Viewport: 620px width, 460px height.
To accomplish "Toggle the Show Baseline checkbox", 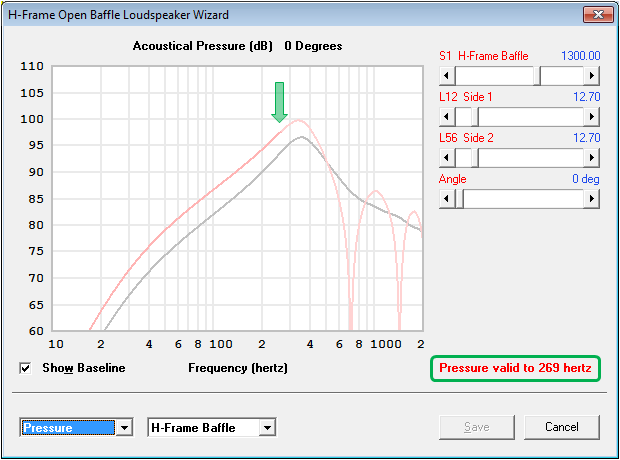I will click(x=25, y=368).
